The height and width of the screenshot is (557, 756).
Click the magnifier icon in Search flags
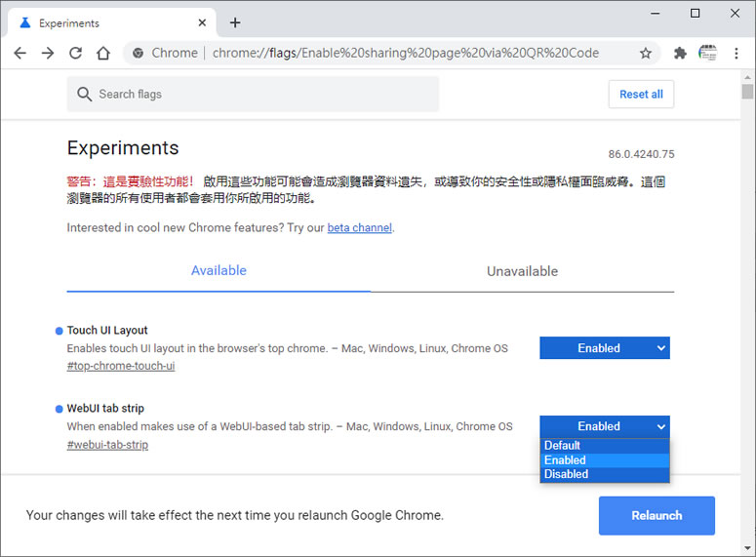point(84,94)
